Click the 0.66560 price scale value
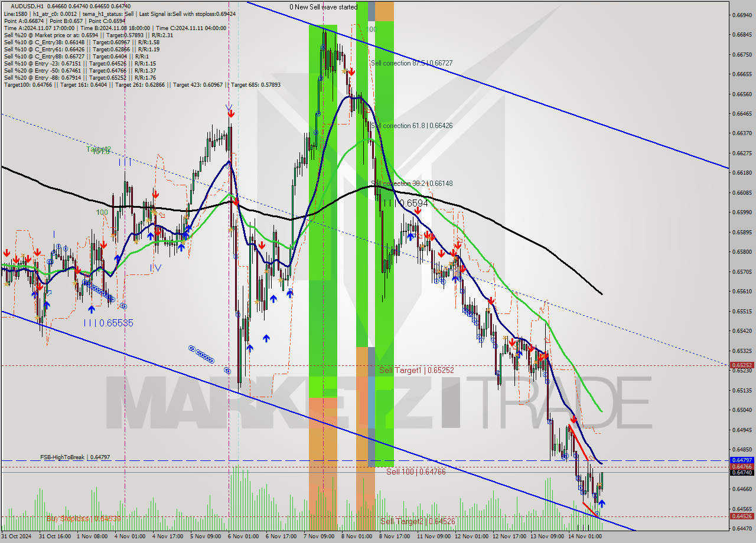 [741, 94]
